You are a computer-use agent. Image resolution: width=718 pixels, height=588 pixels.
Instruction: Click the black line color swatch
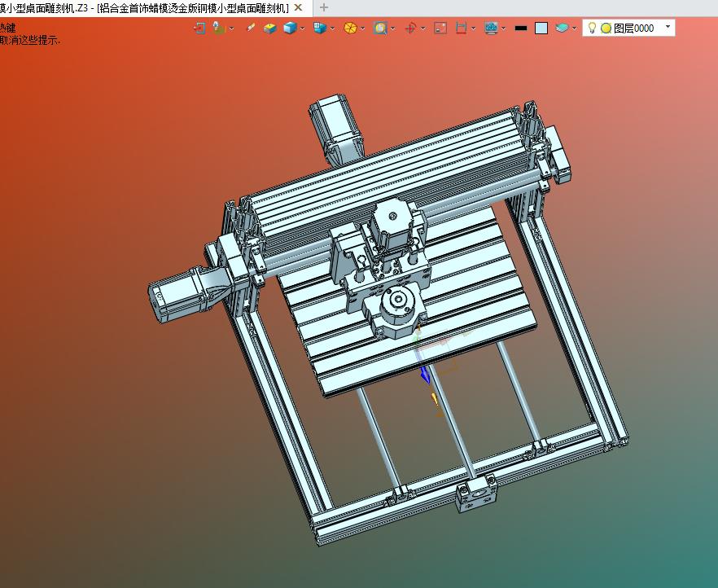tap(521, 29)
